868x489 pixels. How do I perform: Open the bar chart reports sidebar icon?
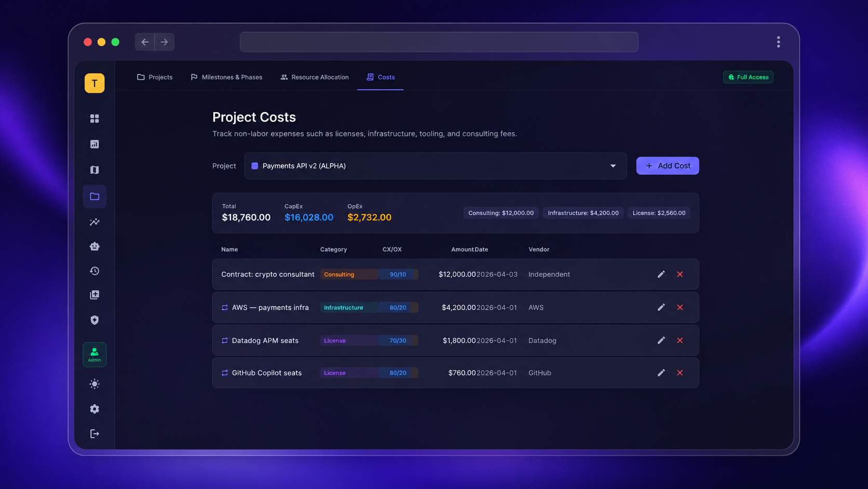pos(94,144)
